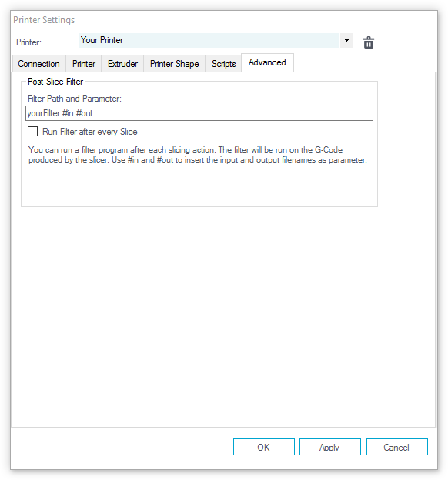Dismiss the dialog with Cancel
Image resolution: width=448 pixels, height=480 pixels.
[x=396, y=447]
